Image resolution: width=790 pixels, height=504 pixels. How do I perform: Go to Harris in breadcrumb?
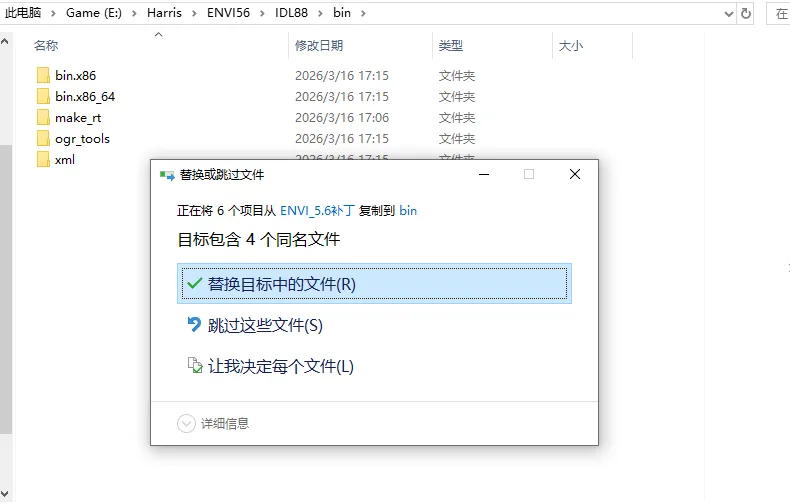click(x=164, y=13)
